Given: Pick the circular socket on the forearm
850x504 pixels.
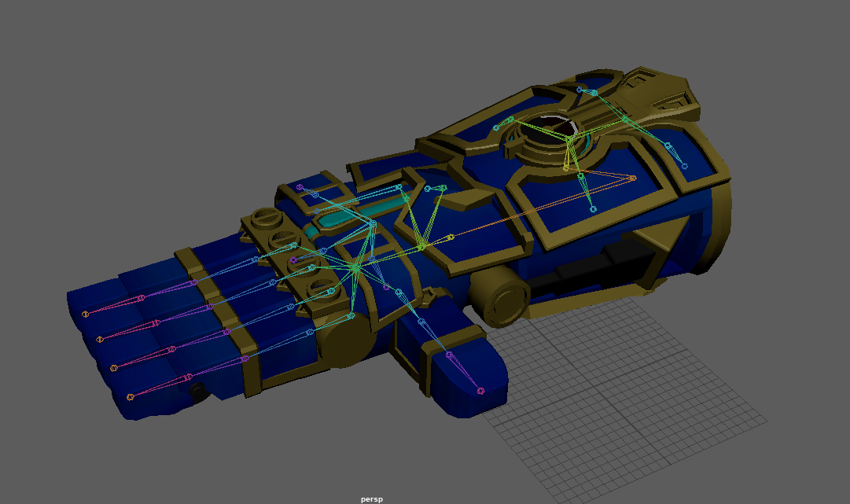Looking at the screenshot, I should coord(549,131).
